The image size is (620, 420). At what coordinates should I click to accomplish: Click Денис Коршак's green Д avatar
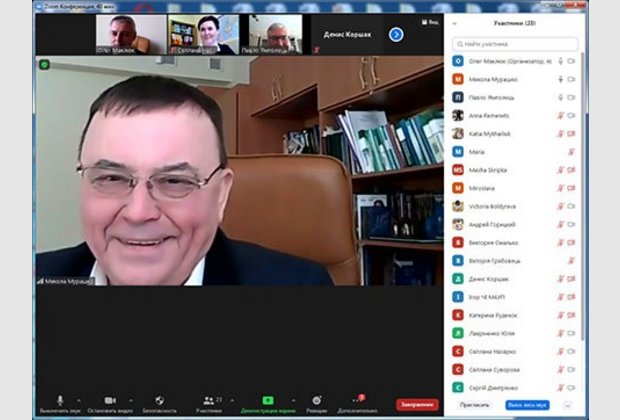[x=458, y=279]
